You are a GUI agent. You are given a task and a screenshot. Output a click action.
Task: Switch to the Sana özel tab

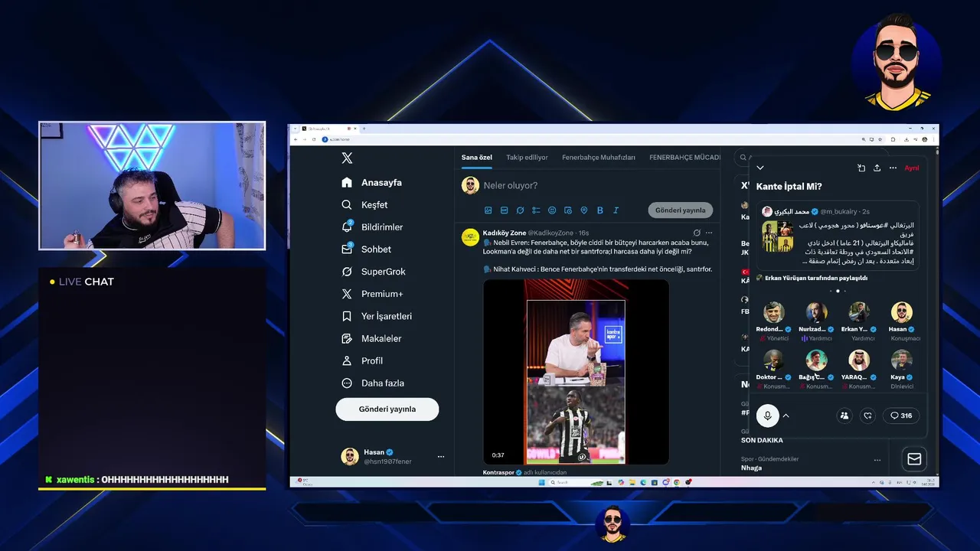pos(476,157)
